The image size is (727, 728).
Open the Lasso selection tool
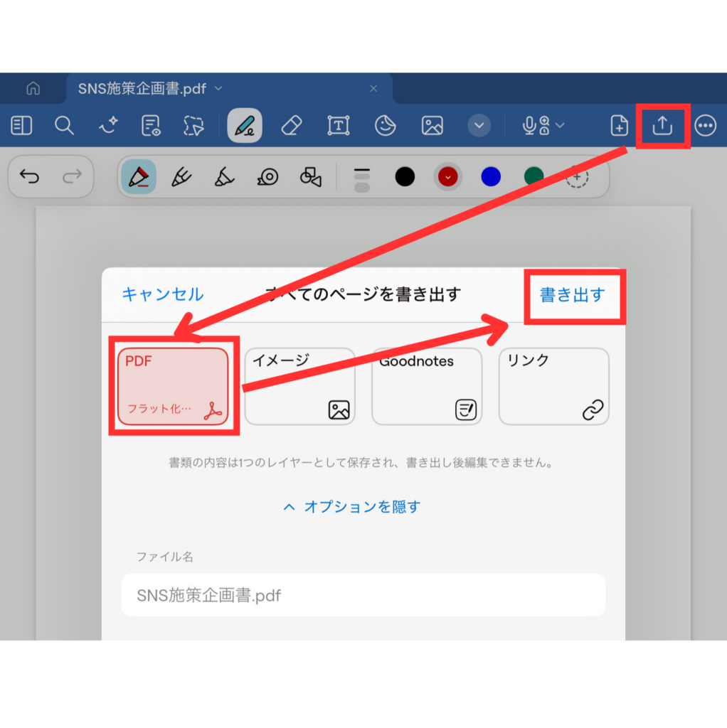(193, 126)
